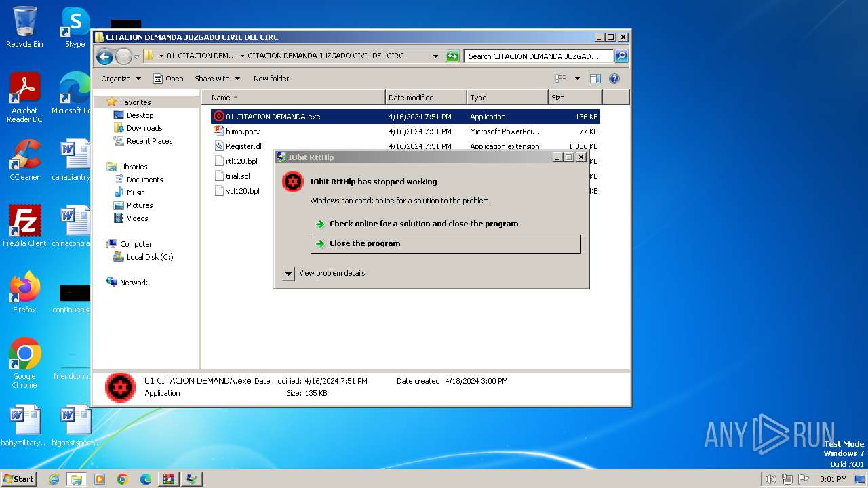Launch Skype from the desktop
Screen dimensions: 868x488
pos(75,27)
